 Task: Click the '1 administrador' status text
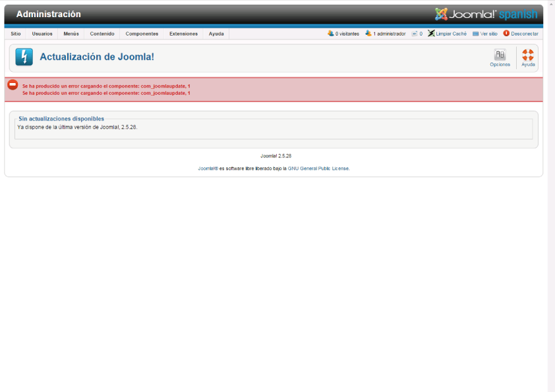coord(390,34)
